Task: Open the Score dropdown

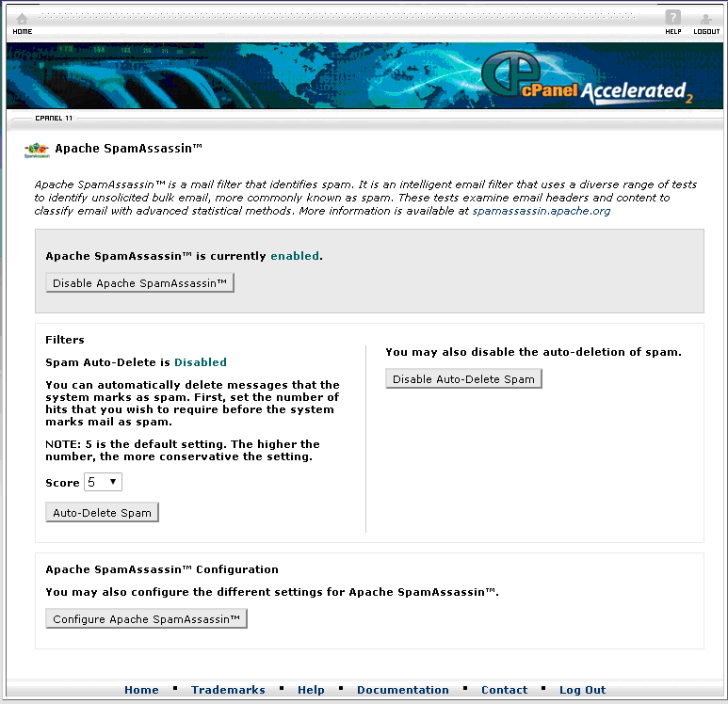Action: click(x=103, y=482)
